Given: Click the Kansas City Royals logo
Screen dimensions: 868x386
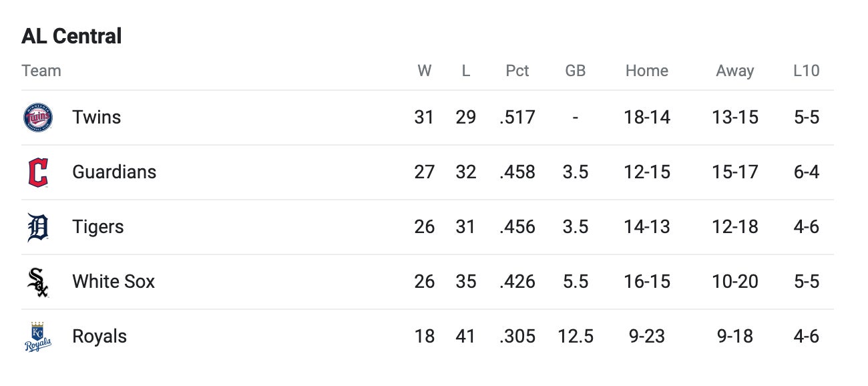Looking at the screenshot, I should pyautogui.click(x=37, y=337).
